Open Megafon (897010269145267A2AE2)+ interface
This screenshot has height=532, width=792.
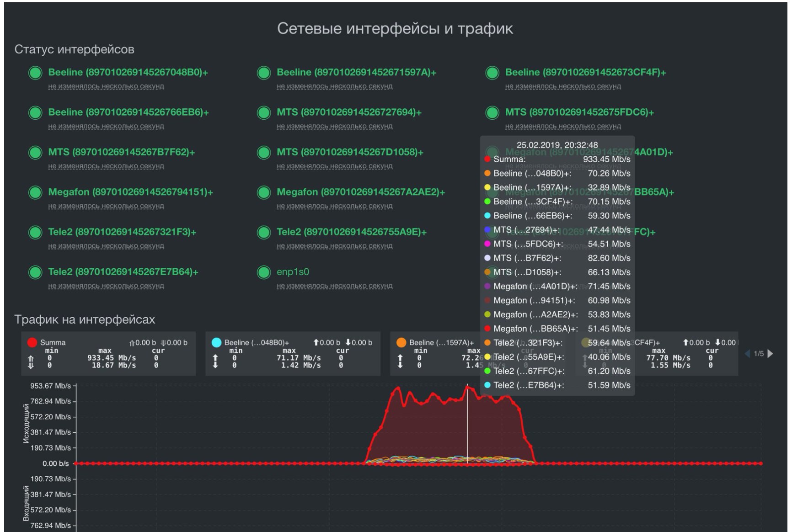coord(361,192)
